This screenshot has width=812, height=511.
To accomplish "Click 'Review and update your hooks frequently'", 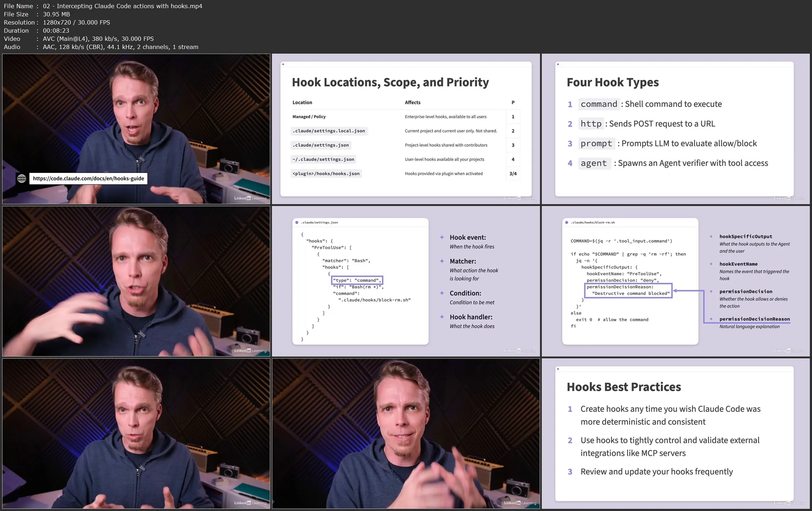I will click(657, 472).
